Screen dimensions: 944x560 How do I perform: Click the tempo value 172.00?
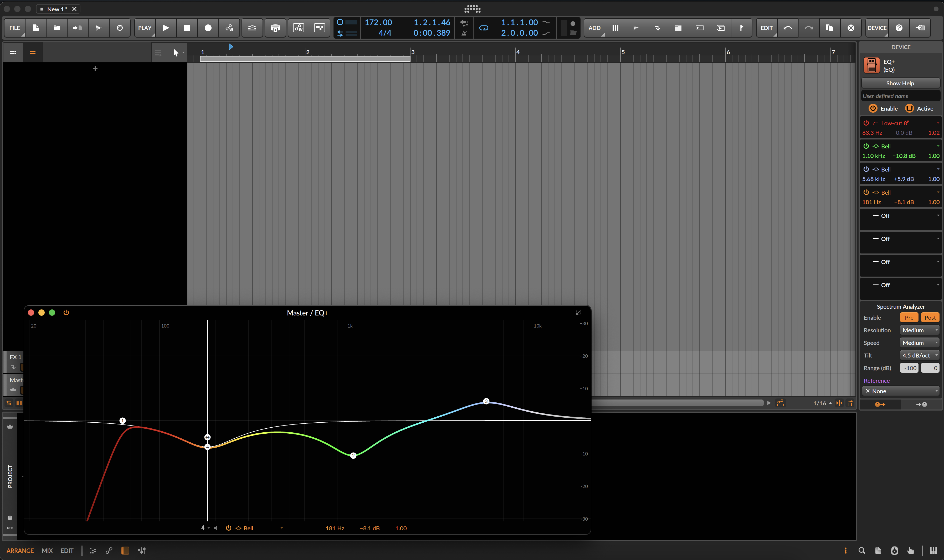(x=378, y=23)
